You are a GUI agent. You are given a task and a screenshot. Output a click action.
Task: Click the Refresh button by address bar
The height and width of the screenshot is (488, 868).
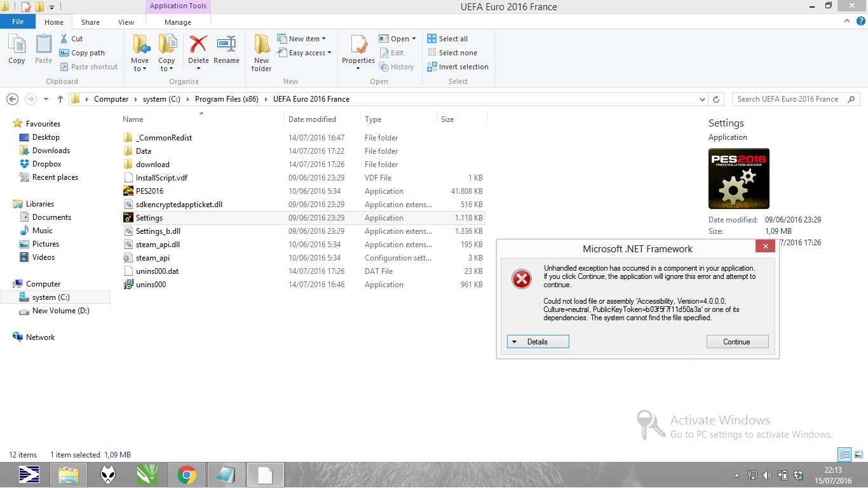tap(716, 99)
